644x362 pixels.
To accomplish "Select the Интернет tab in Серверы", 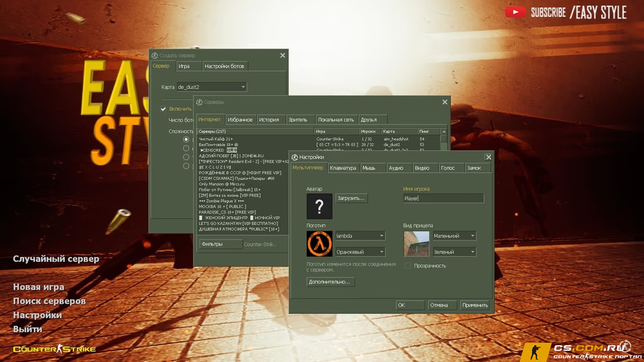I will (x=210, y=119).
